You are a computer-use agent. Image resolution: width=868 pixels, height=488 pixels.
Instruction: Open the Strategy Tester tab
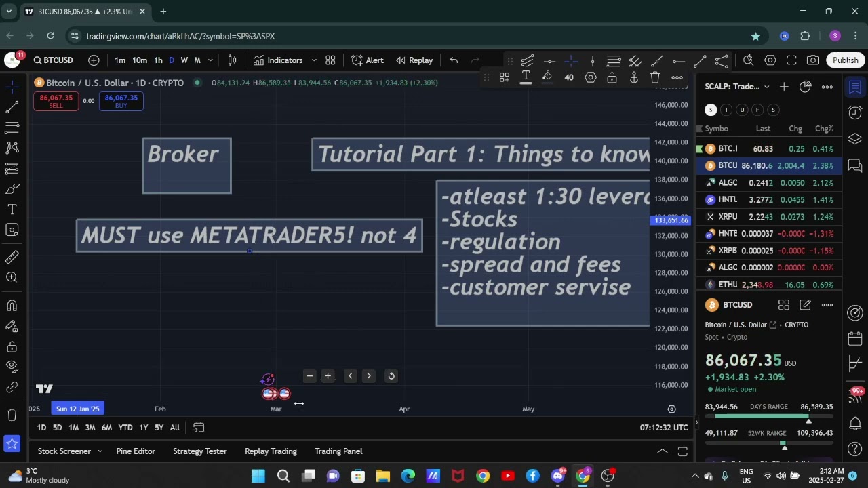200,451
